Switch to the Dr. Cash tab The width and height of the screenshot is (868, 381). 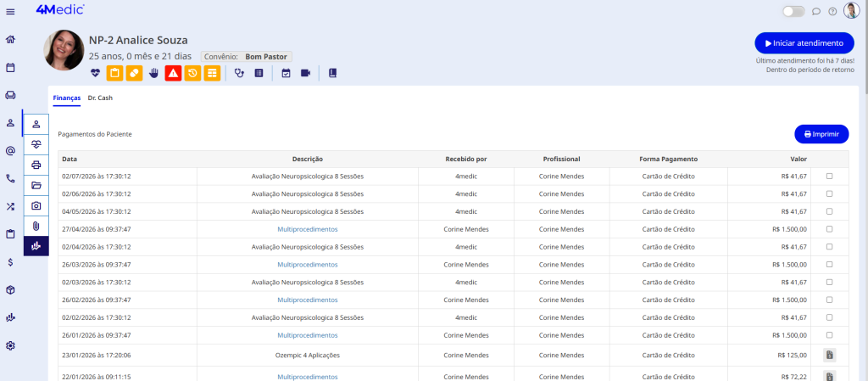[x=100, y=98]
